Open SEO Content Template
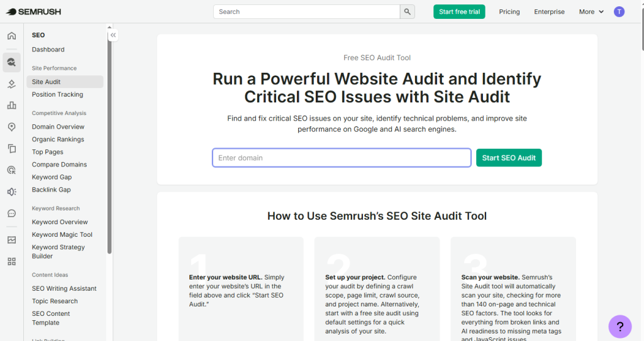This screenshot has height=341, width=644. (x=51, y=318)
